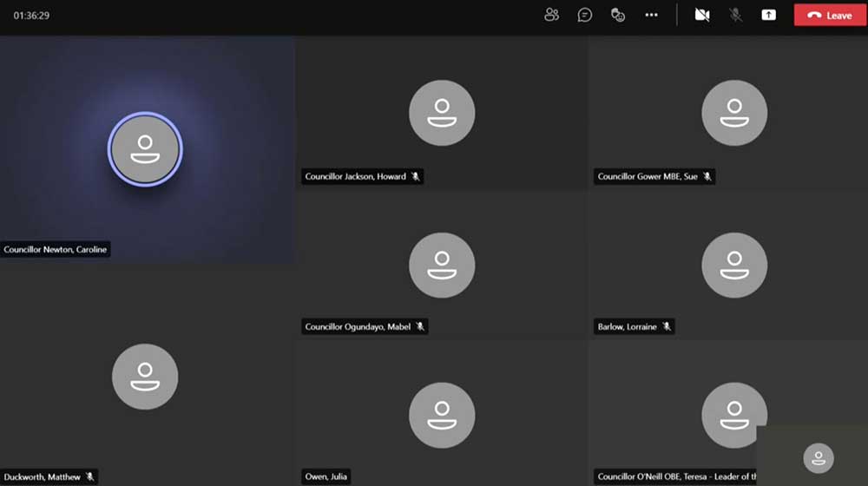Select Duckworth, Matthew's avatar
This screenshot has width=868, height=486.
[x=145, y=377]
